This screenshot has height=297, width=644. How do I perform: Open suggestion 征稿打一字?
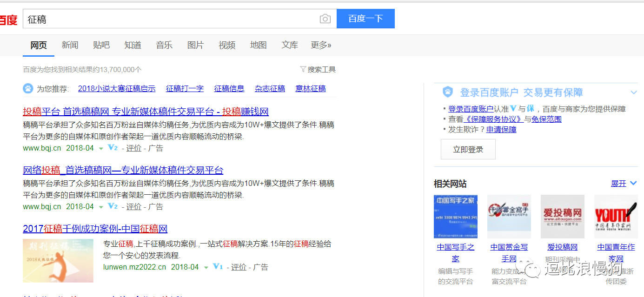tap(185, 88)
